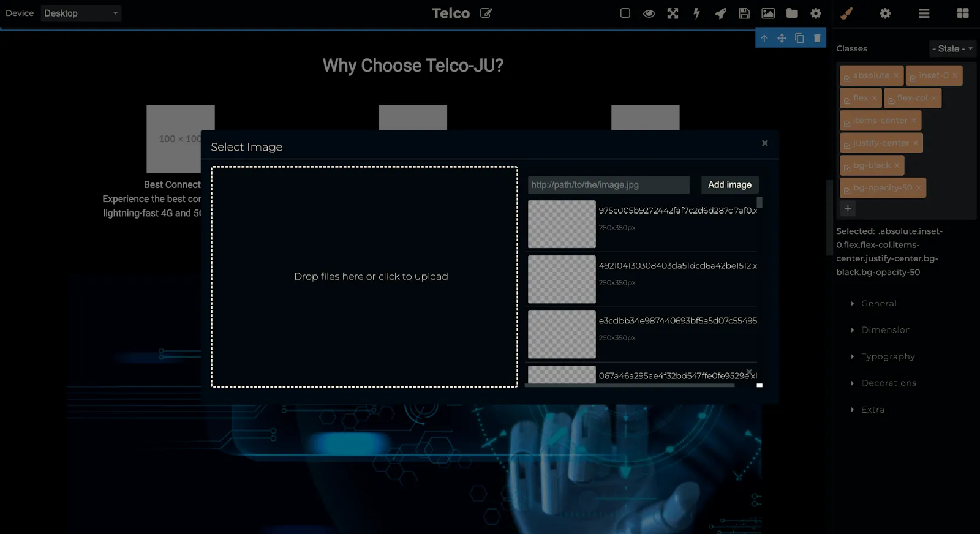Expand the Typography style section
Screen dimensions: 980x534
(x=888, y=356)
